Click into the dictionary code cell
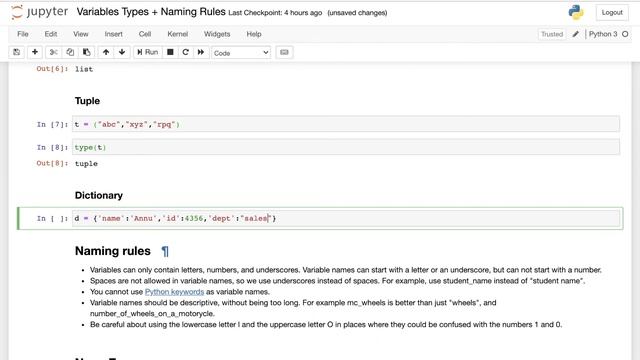The height and width of the screenshot is (360, 640). pyautogui.click(x=346, y=218)
